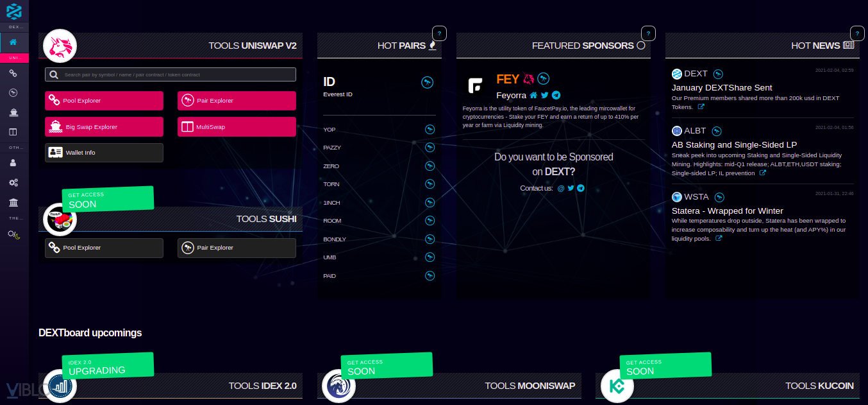Screen dimensions: 868x405
Task: Select the TORN hot pair name
Action: (331, 184)
